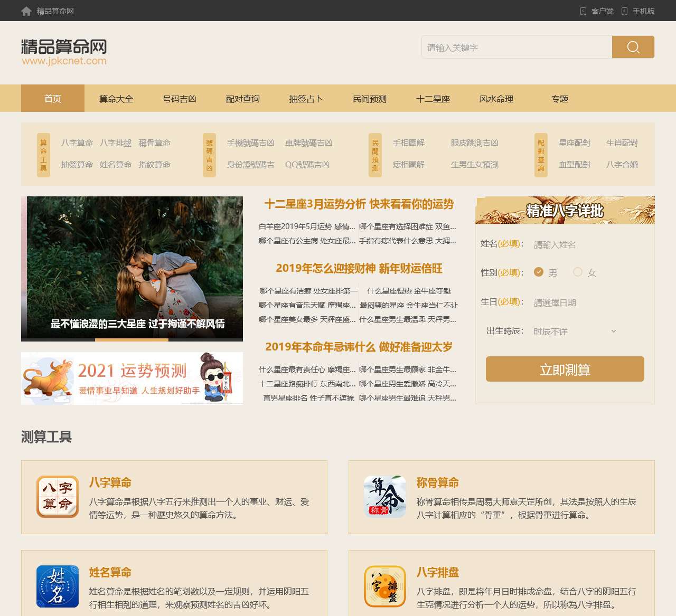Image resolution: width=676 pixels, height=616 pixels.
Task: Open the 痣相圖解 link
Action: [409, 165]
